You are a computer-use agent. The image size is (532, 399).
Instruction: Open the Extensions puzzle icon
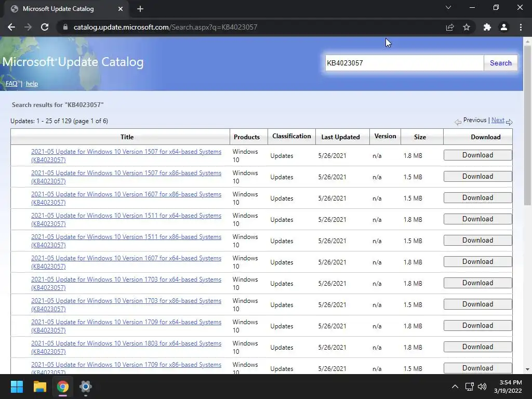(487, 27)
